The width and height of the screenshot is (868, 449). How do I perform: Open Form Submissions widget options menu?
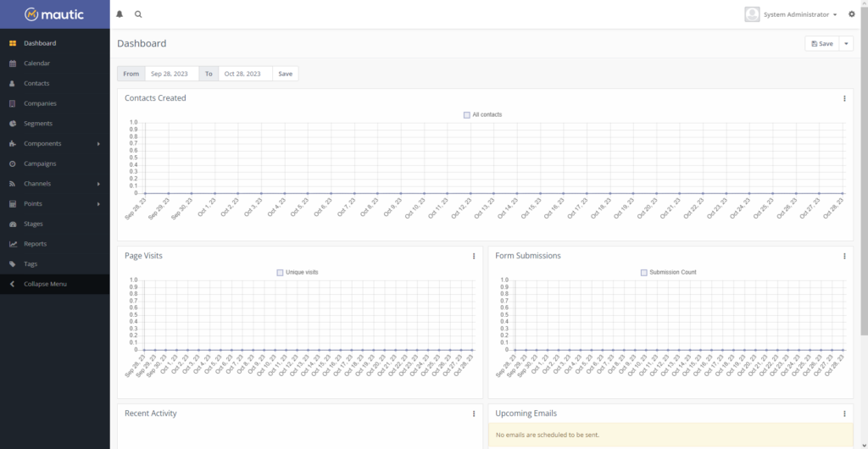tap(844, 256)
